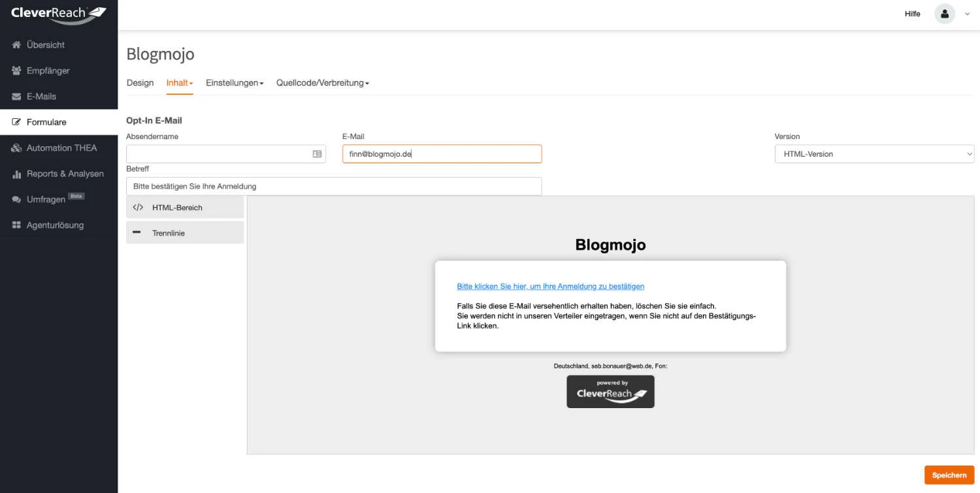Open the E-Mails section
Screen dimensions: 980x493
pos(43,96)
